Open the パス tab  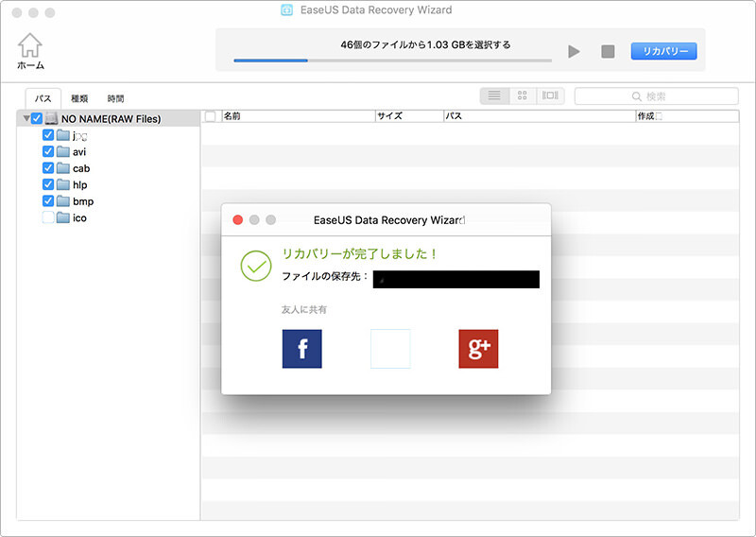click(x=43, y=98)
